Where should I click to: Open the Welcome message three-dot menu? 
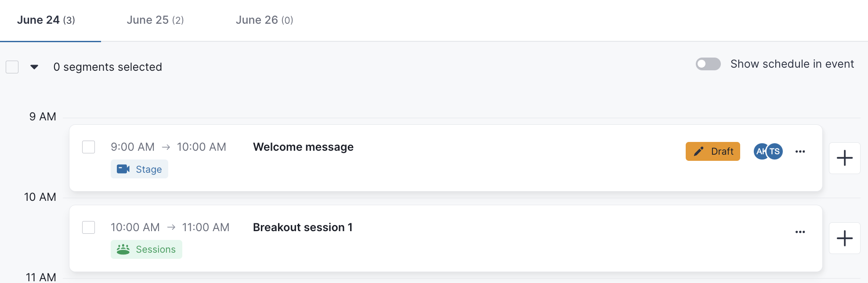click(x=800, y=152)
